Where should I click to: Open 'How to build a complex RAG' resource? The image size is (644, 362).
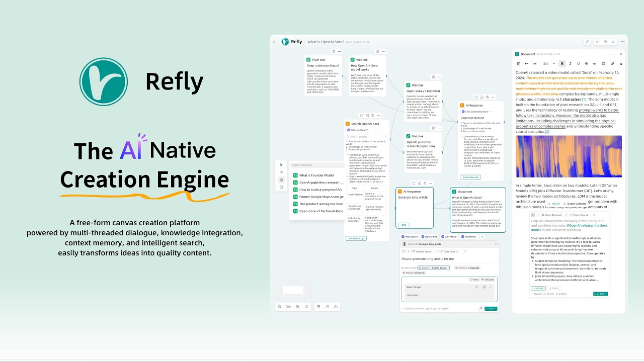tap(316, 190)
